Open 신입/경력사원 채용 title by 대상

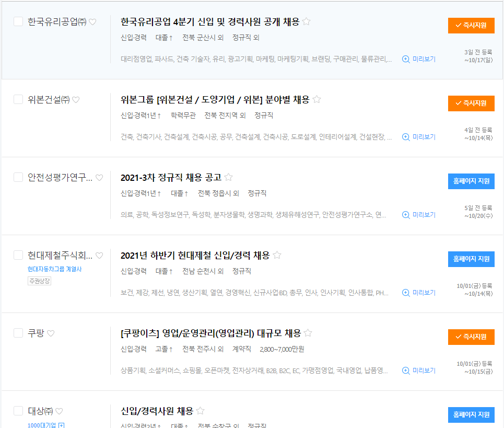pos(157,411)
